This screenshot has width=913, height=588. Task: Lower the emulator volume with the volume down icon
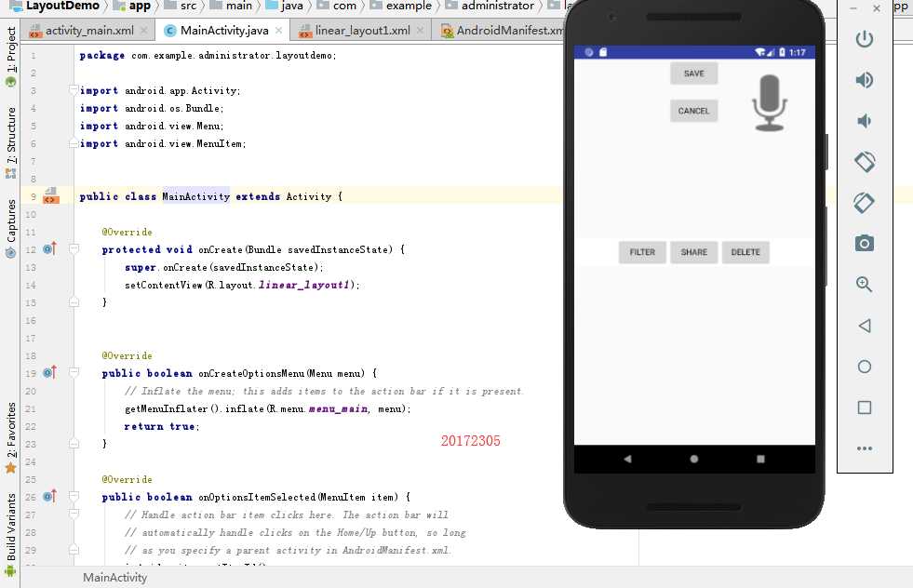click(x=864, y=121)
